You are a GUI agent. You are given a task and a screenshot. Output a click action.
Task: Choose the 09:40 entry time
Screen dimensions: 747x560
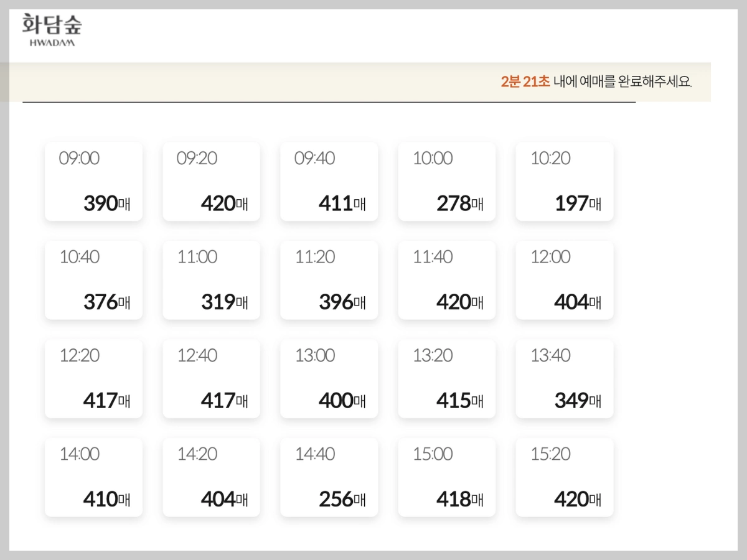pyautogui.click(x=329, y=181)
